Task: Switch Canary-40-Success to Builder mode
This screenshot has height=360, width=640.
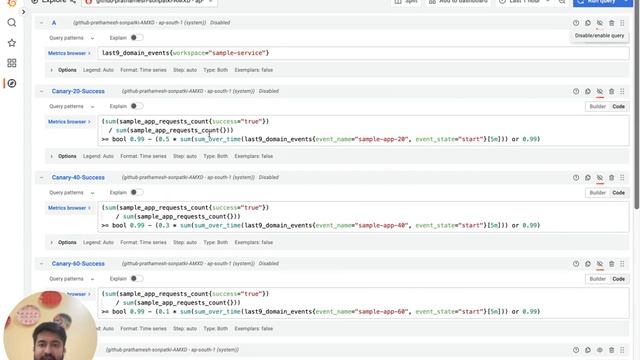Action: 598,193
